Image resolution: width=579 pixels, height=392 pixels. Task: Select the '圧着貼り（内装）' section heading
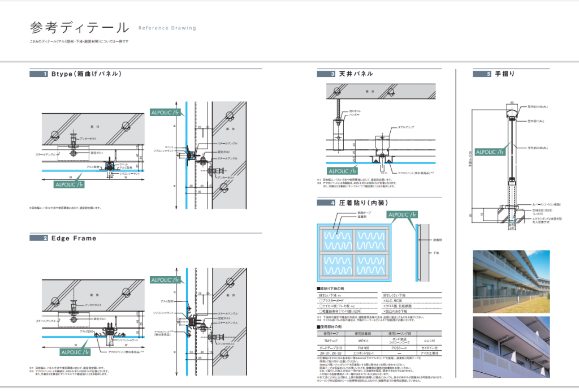point(364,203)
